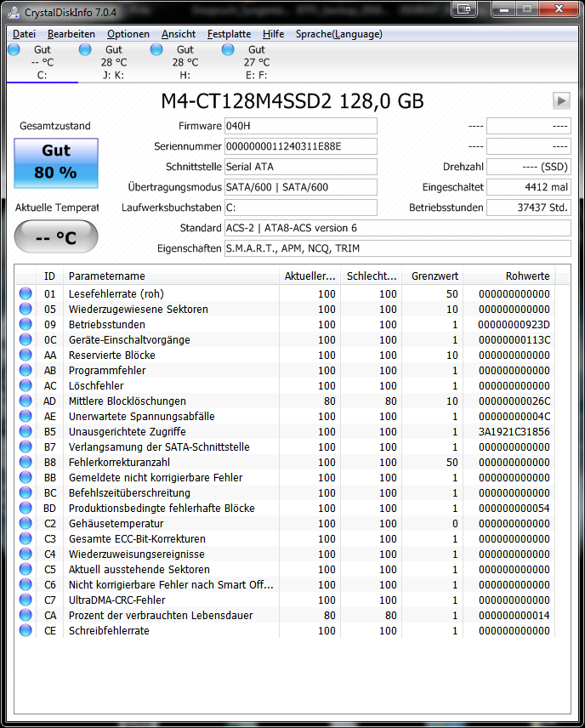This screenshot has width=585, height=728.
Task: Click status icon for Produktionsbedingte fehlerhafte Blöcke
Action: 26,508
